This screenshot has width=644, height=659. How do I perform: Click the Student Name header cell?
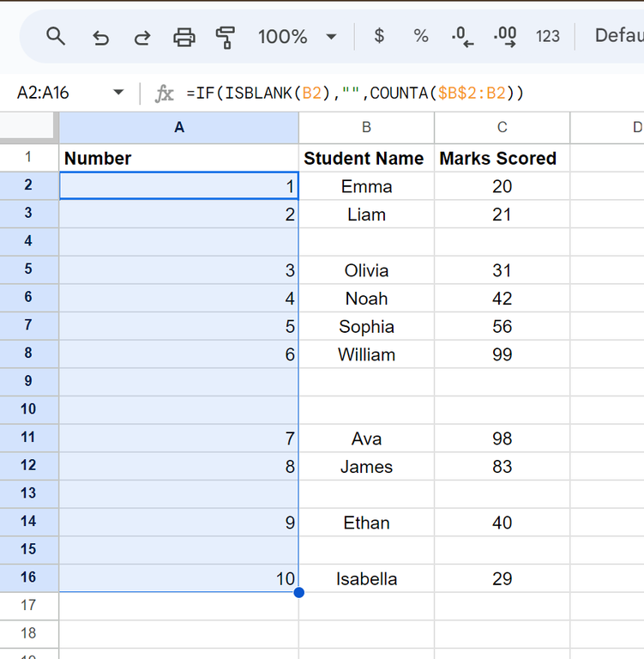pyautogui.click(x=364, y=159)
